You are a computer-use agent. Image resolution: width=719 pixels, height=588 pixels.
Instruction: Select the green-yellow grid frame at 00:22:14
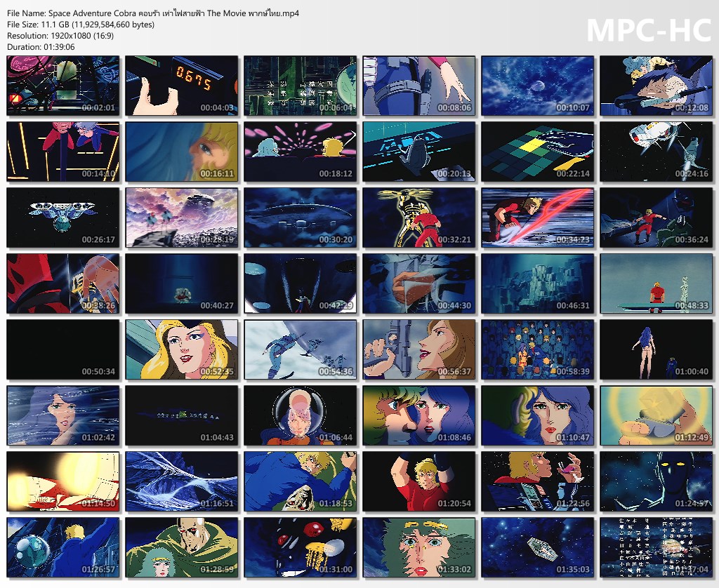click(x=537, y=152)
